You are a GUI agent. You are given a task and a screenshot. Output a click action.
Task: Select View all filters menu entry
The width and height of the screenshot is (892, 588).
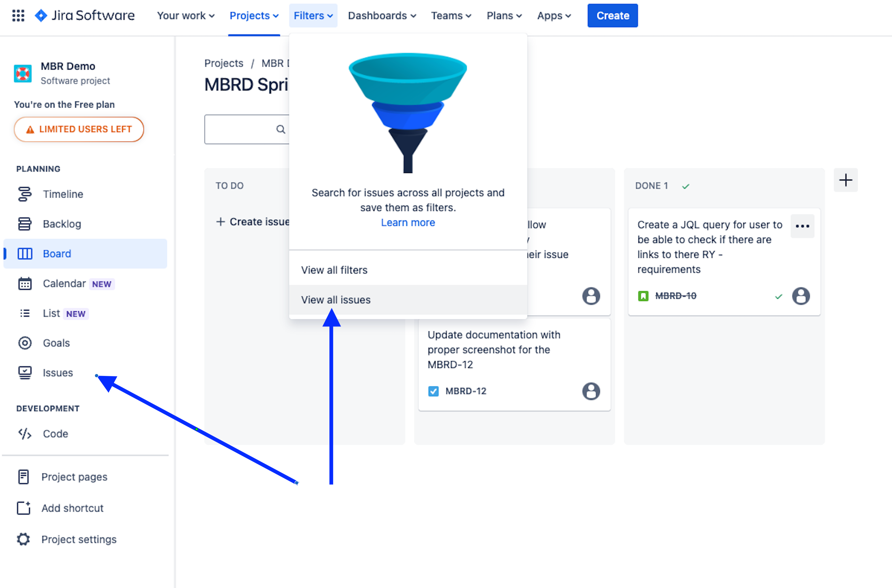tap(334, 270)
